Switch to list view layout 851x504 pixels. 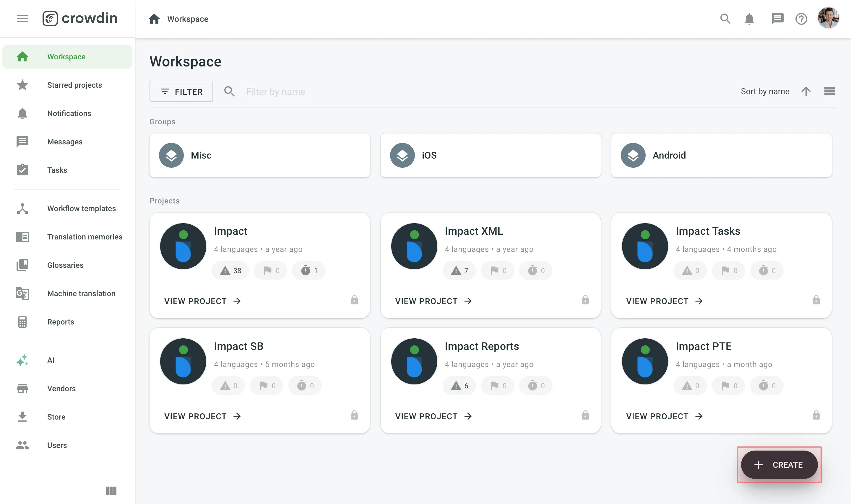click(830, 91)
